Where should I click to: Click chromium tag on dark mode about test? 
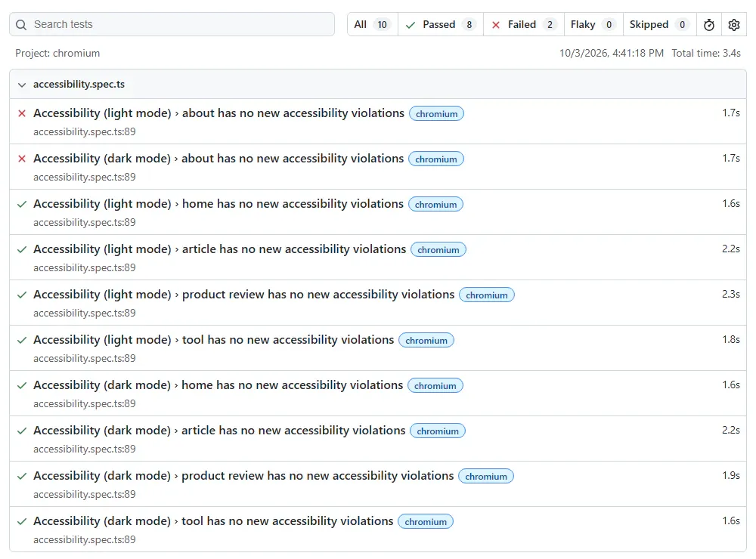(x=436, y=159)
